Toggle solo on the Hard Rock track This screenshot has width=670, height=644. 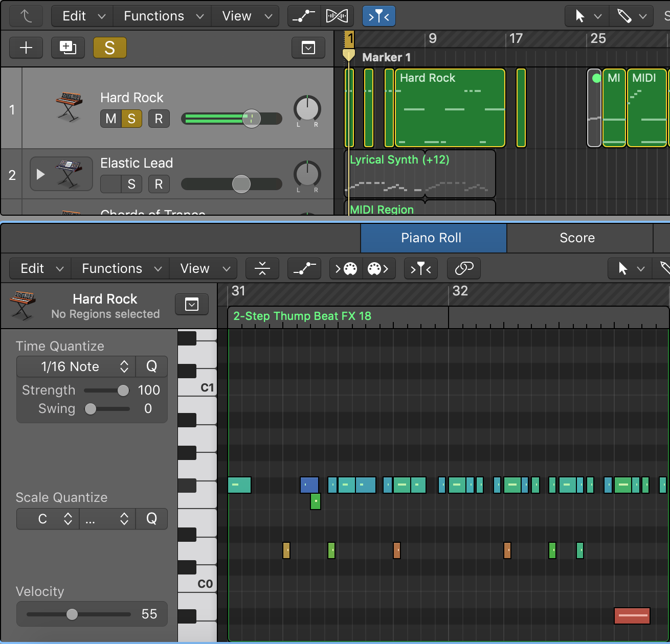[x=131, y=119]
